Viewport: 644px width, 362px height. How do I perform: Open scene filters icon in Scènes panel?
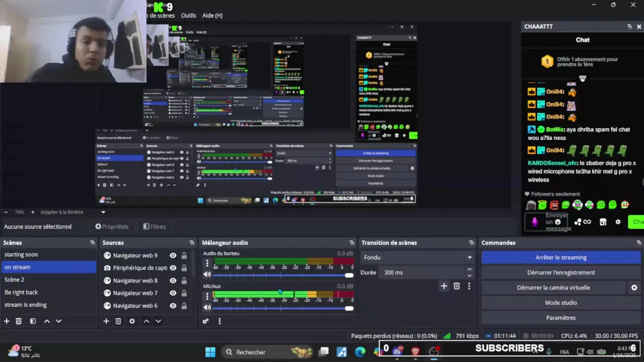[x=33, y=321]
